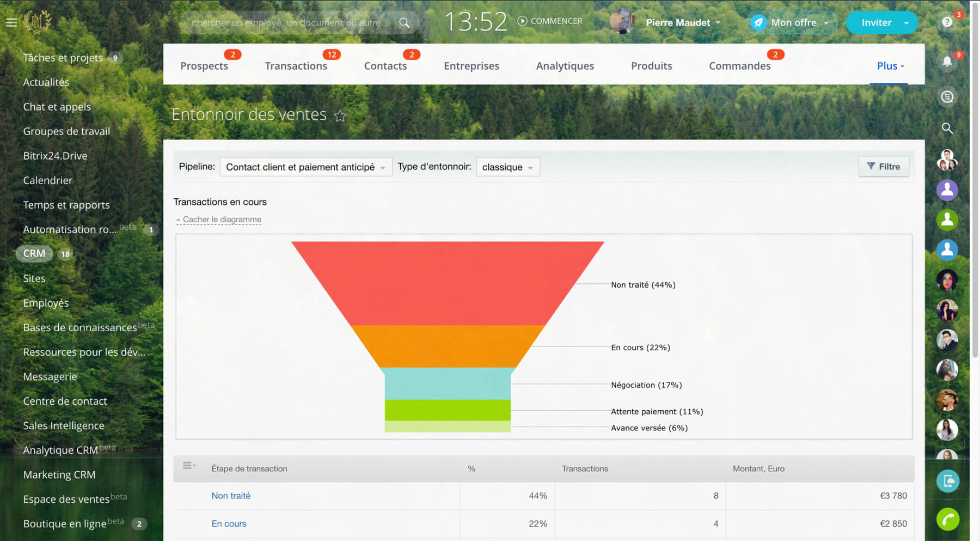Open the notifications bell icon
The height and width of the screenshot is (541, 980).
tap(947, 62)
